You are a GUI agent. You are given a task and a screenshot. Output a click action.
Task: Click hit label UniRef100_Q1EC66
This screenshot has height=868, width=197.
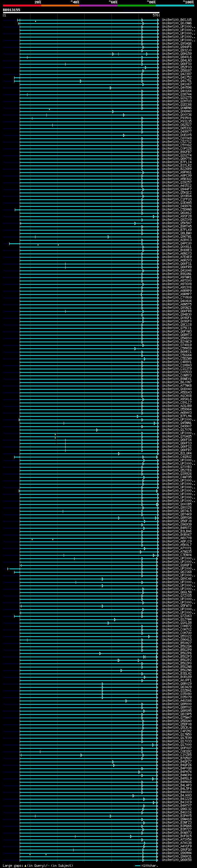(177, 104)
